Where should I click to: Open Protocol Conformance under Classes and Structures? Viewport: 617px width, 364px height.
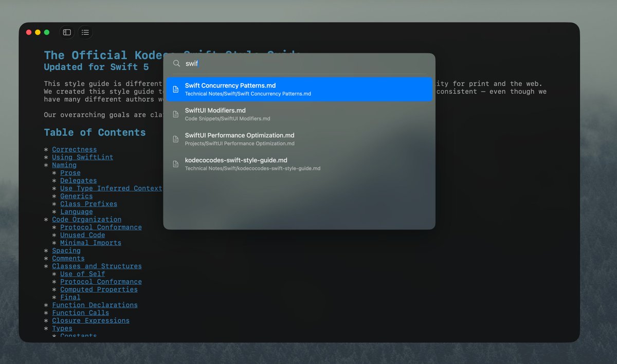point(101,282)
